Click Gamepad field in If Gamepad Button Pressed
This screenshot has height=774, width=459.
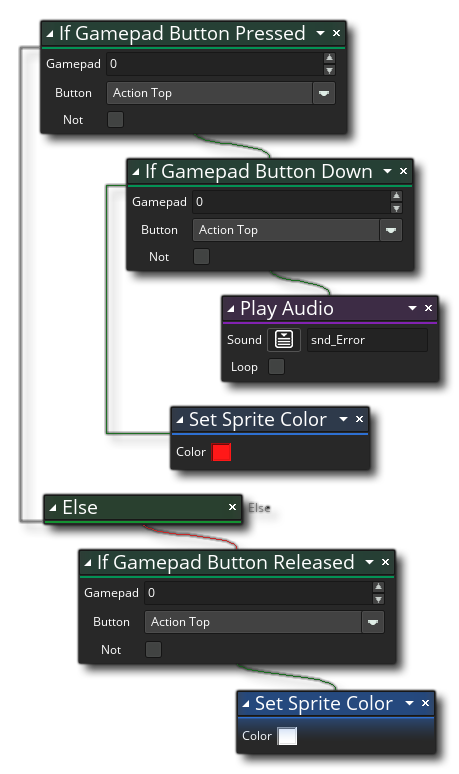click(215, 64)
